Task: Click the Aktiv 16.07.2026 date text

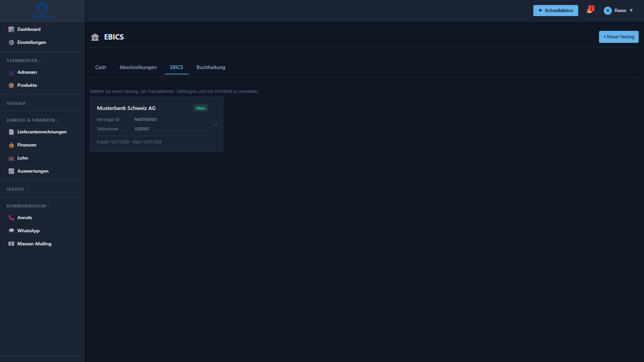Action: tap(147, 142)
